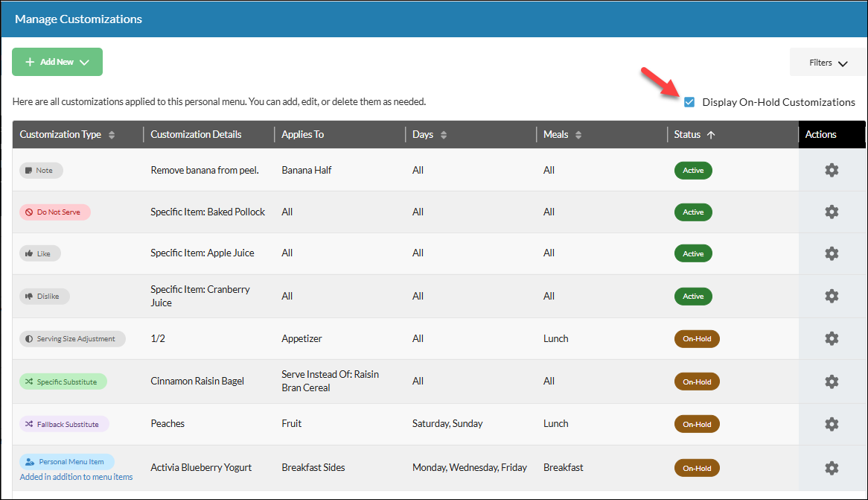Click the Like type badge
Image resolution: width=868 pixels, height=500 pixels.
(x=40, y=253)
